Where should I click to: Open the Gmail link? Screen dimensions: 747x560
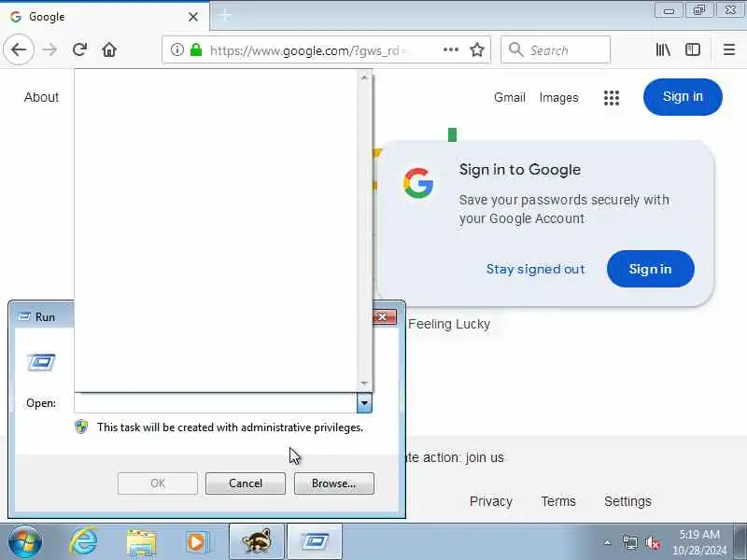(509, 98)
